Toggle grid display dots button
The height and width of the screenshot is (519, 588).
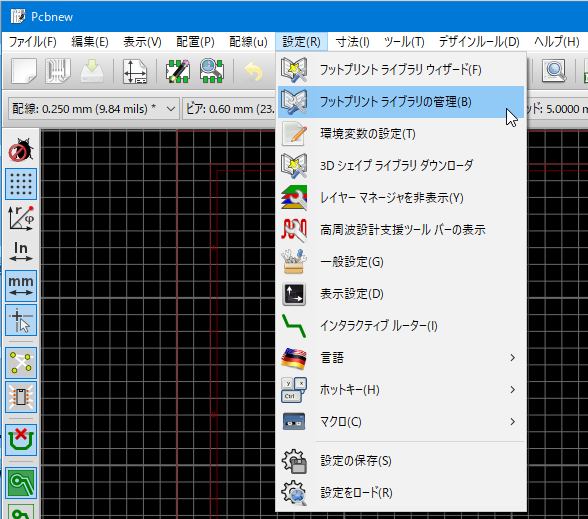click(21, 184)
